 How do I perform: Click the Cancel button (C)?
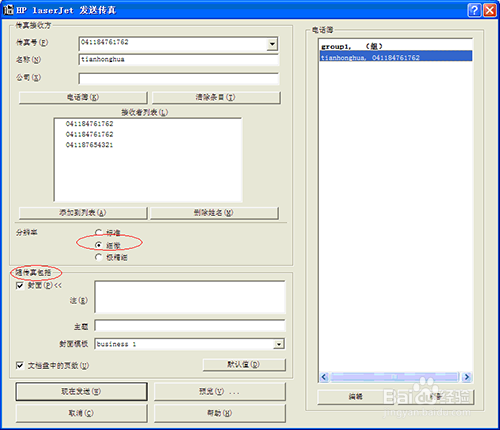[x=81, y=413]
